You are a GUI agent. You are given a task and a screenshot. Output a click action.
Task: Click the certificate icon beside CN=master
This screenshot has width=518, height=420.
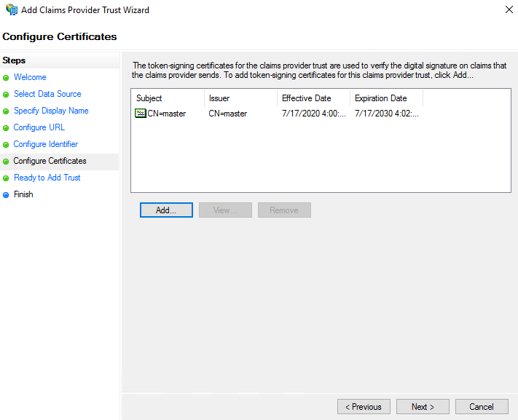[x=140, y=114]
